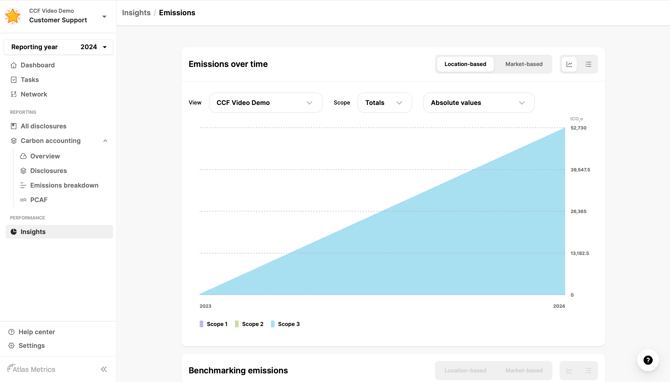670x382 pixels.
Task: Open the Absolute values dropdown
Action: (479, 103)
